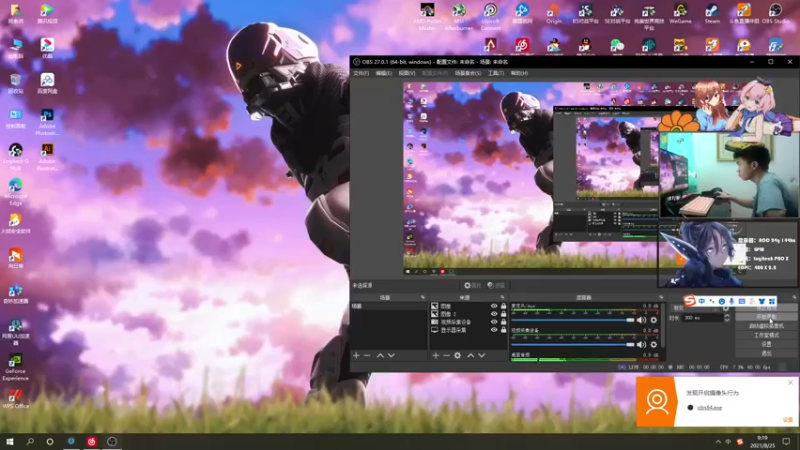
Task: Open the scene transition type dropdown
Action: [x=694, y=308]
